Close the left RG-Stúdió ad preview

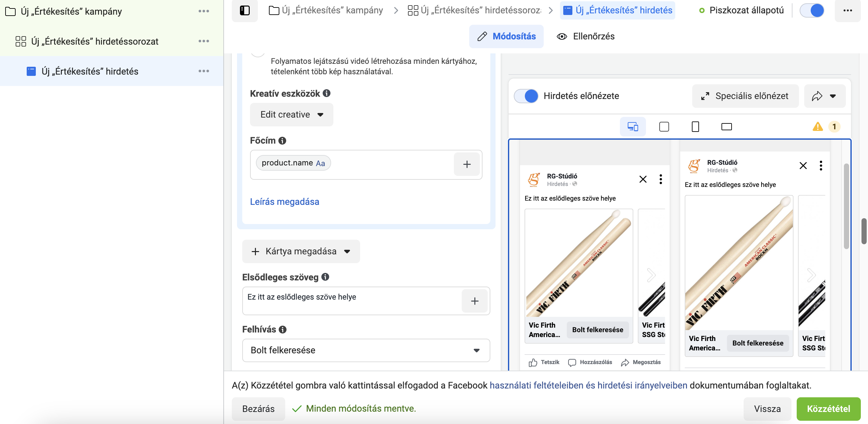click(643, 179)
